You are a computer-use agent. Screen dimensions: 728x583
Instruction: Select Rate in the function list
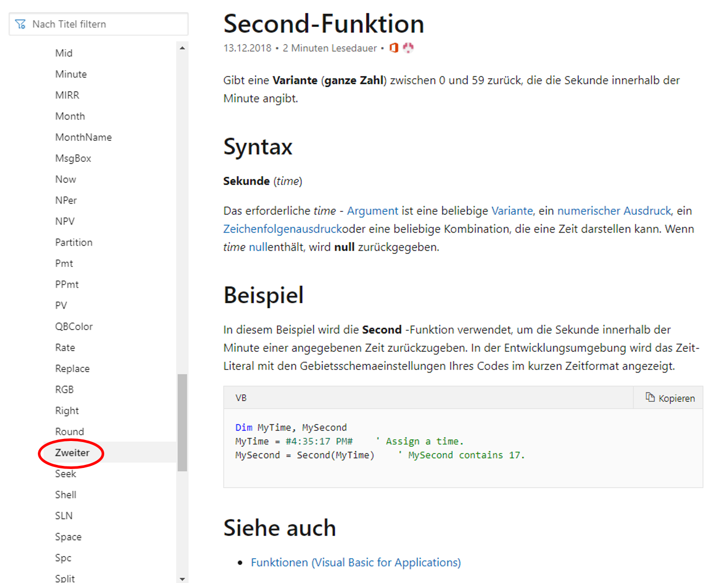tap(65, 348)
